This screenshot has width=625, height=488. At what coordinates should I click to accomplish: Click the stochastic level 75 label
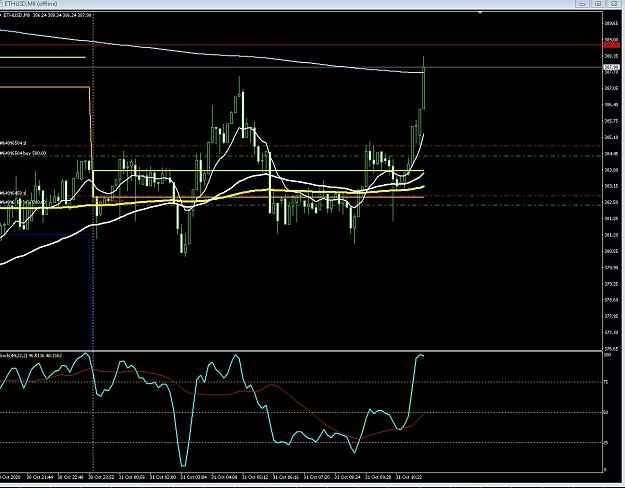(x=606, y=382)
